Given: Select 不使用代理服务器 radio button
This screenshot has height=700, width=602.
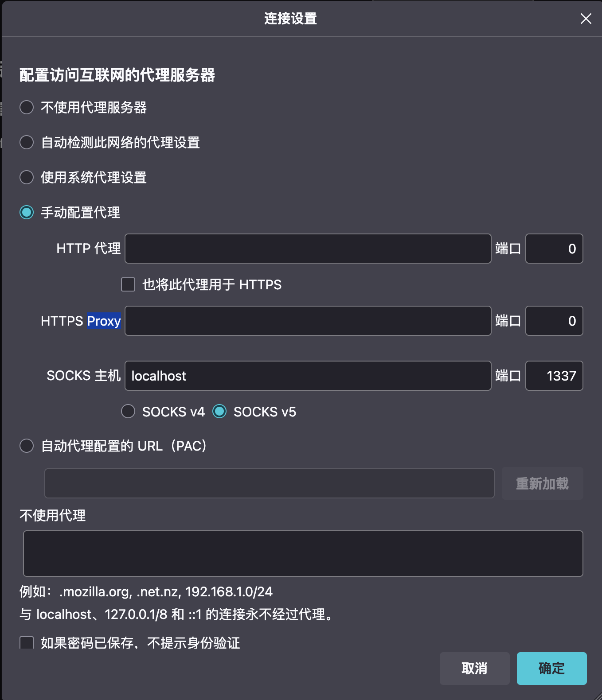Looking at the screenshot, I should 27,107.
